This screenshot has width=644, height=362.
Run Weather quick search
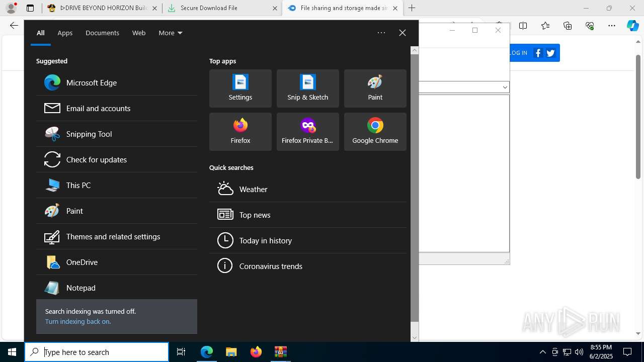coord(308,189)
